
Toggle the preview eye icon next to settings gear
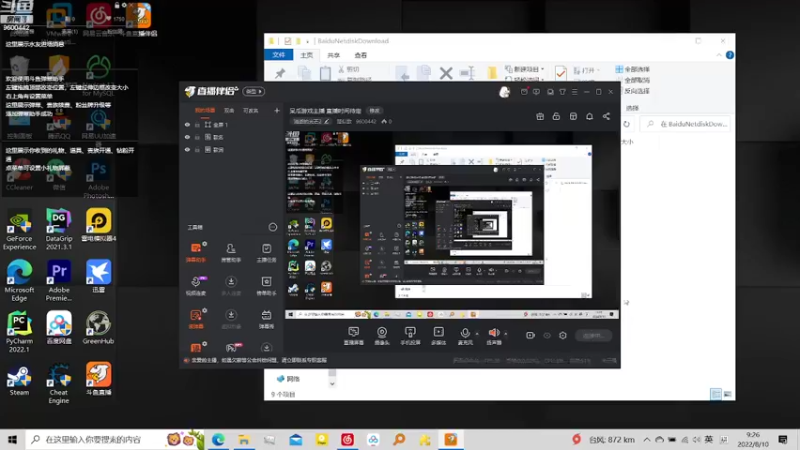point(547,335)
